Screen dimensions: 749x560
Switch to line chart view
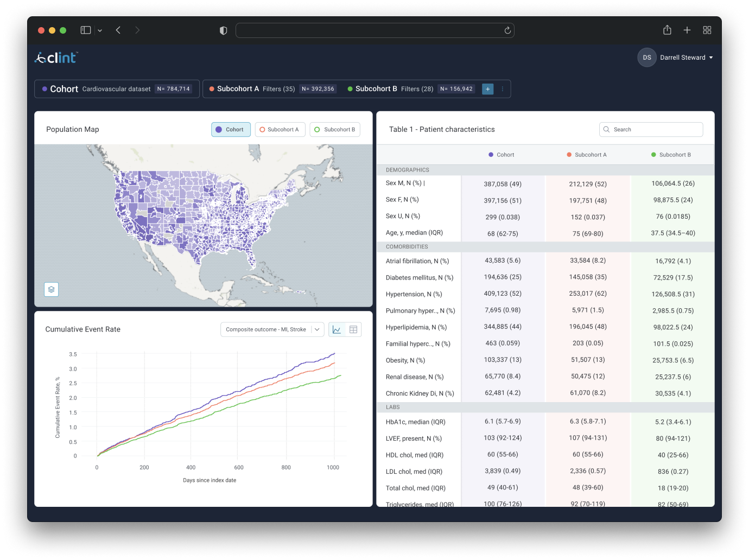(x=337, y=329)
